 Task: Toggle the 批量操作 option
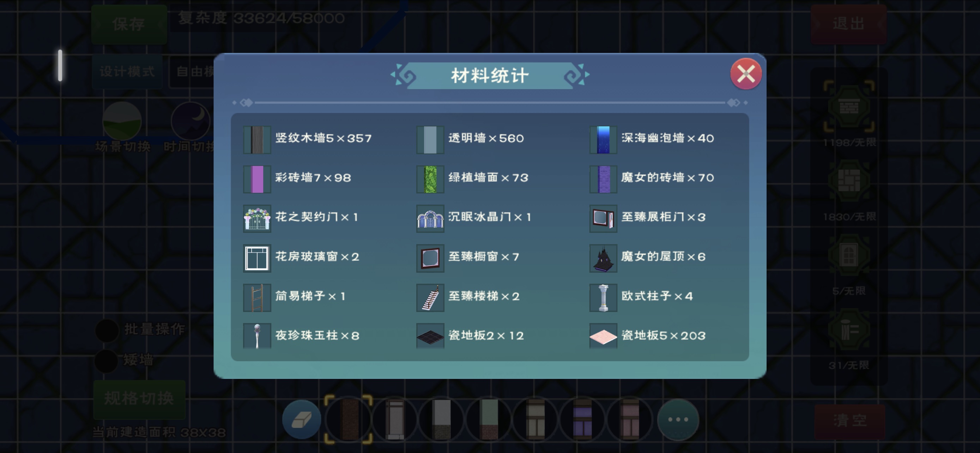(x=107, y=330)
